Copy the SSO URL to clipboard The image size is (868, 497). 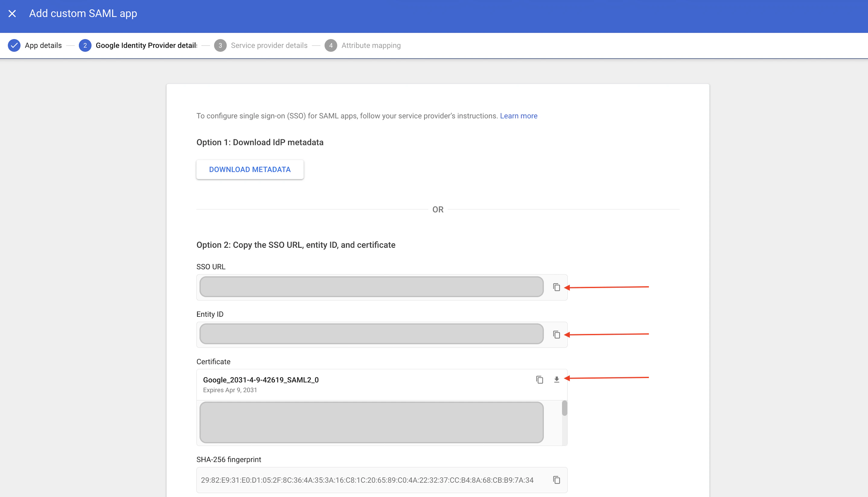point(557,287)
